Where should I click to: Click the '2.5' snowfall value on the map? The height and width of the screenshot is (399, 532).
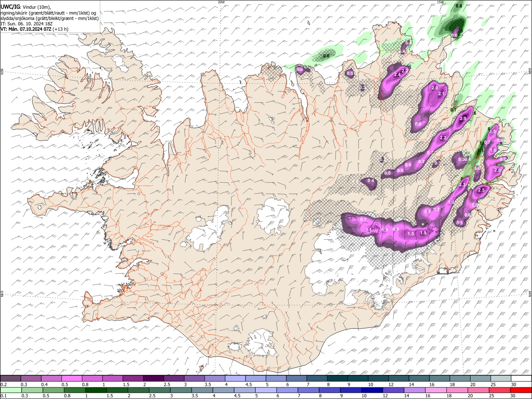coord(482,190)
